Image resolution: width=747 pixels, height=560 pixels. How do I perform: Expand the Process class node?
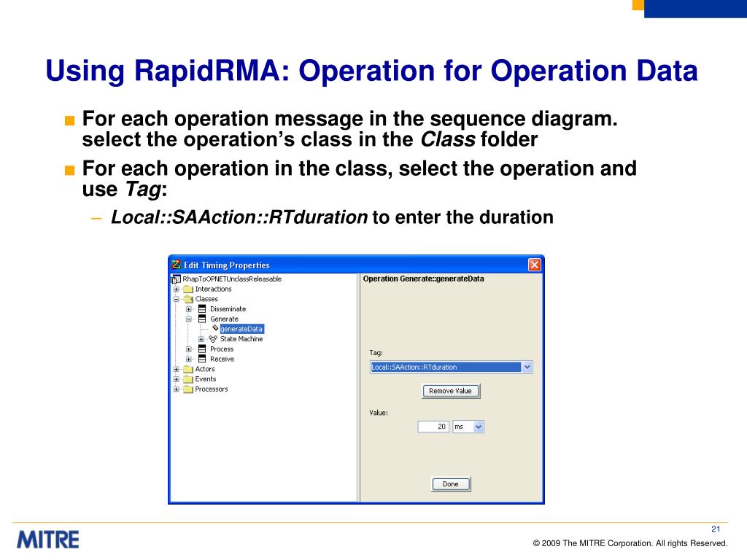click(x=189, y=349)
